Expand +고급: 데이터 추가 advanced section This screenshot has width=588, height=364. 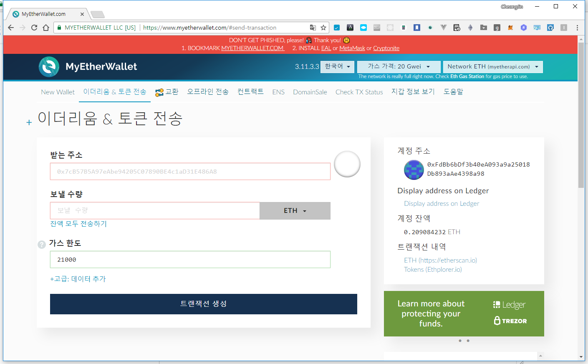[x=78, y=279]
